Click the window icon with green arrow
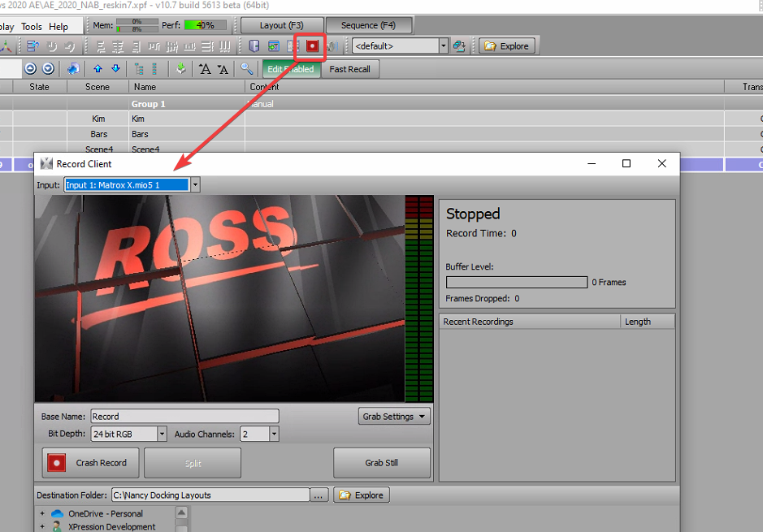Image resolution: width=763 pixels, height=532 pixels. pyautogui.click(x=274, y=46)
